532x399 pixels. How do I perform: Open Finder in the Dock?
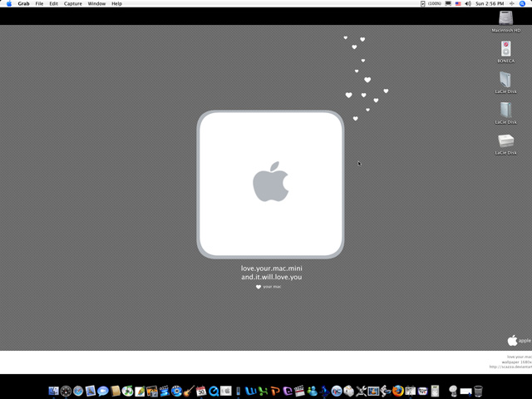coord(53,392)
